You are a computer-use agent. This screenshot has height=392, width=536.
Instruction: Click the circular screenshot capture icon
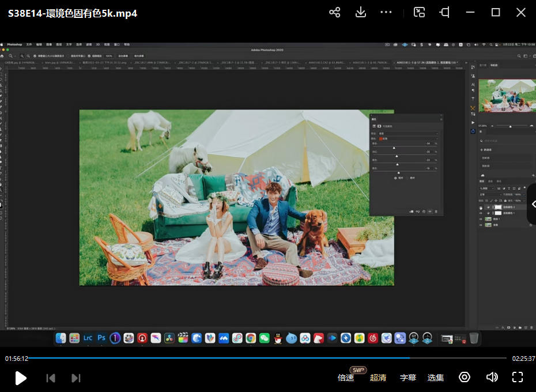[x=465, y=377]
